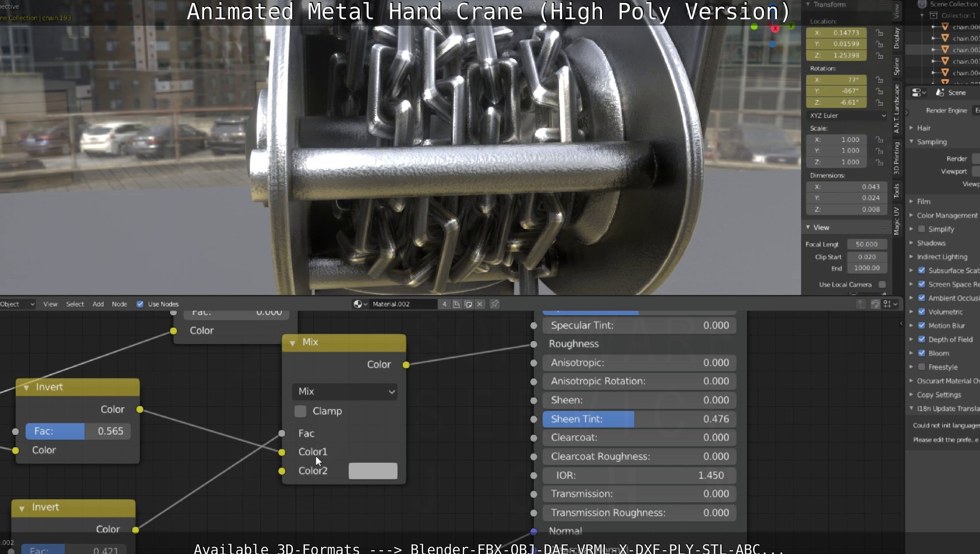Enable the Clamp checkbox in Mix node
The width and height of the screenshot is (980, 554).
tap(300, 411)
